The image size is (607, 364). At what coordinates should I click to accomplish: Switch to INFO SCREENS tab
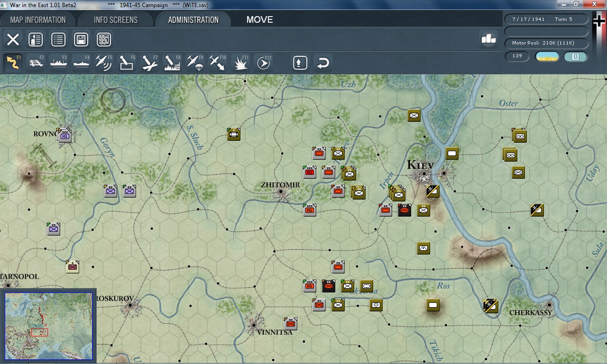(x=116, y=20)
